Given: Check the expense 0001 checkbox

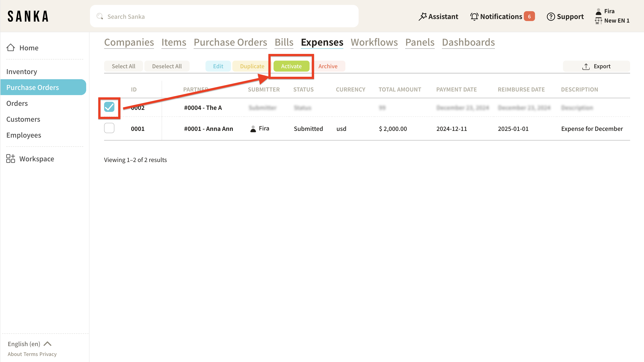Looking at the screenshot, I should 109,128.
